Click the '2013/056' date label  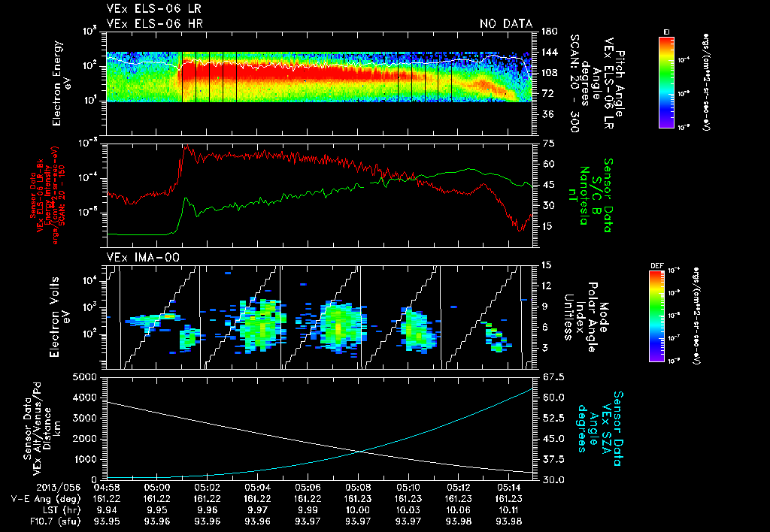(x=59, y=488)
